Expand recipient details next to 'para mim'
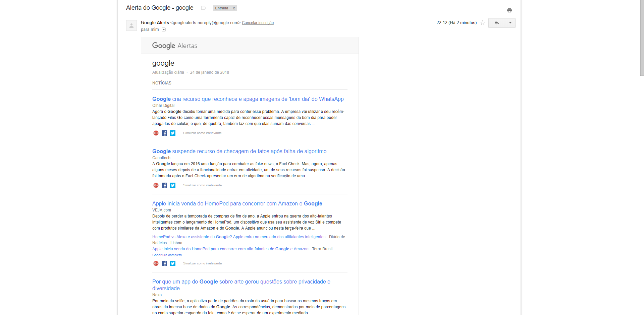Screen dimensions: 644x315 pyautogui.click(x=164, y=29)
